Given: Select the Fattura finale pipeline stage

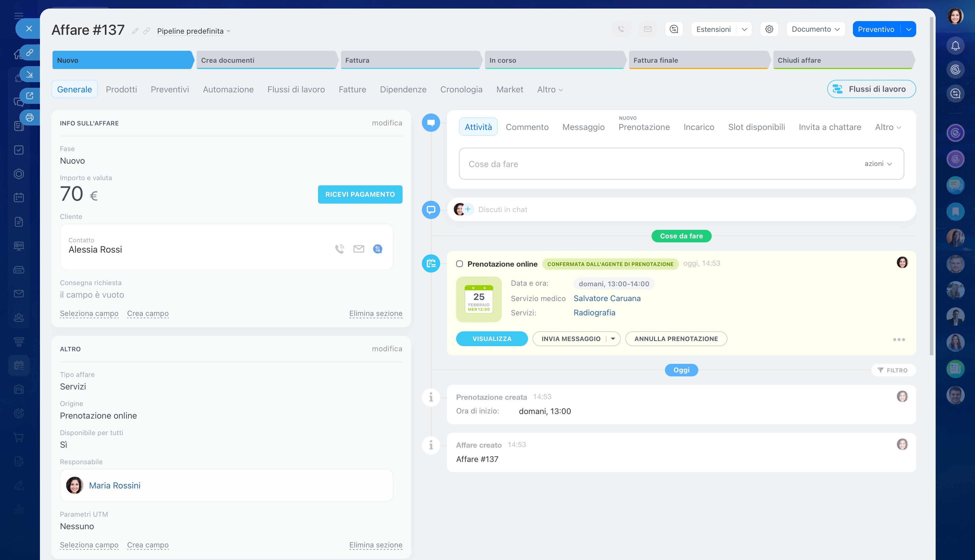Looking at the screenshot, I should pos(698,60).
